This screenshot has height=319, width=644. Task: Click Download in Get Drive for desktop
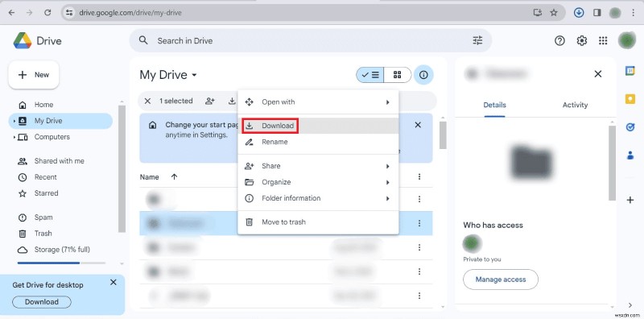[x=42, y=302]
